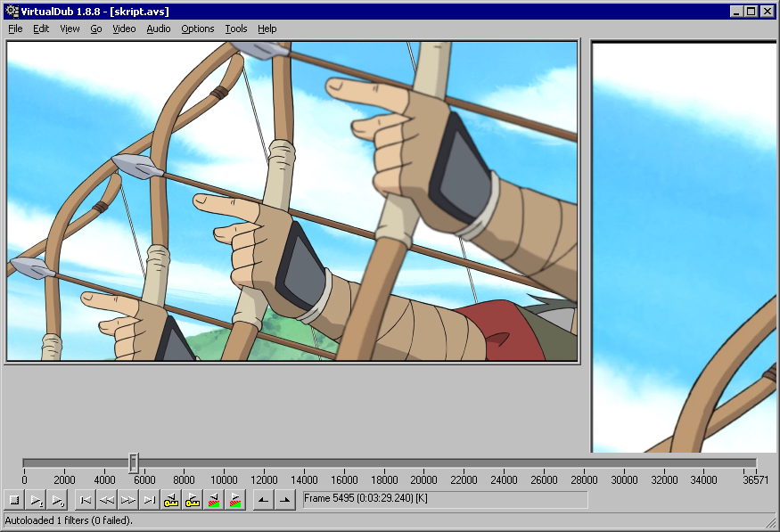The height and width of the screenshot is (532, 780).
Task: Click the timeline at frame 18000
Action: tap(384, 479)
